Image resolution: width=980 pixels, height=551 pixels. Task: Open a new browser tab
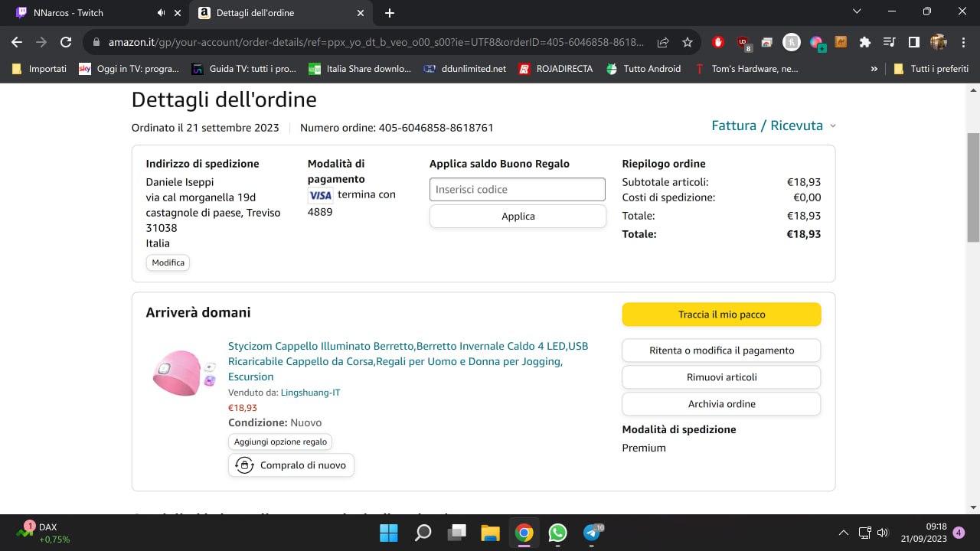(390, 13)
